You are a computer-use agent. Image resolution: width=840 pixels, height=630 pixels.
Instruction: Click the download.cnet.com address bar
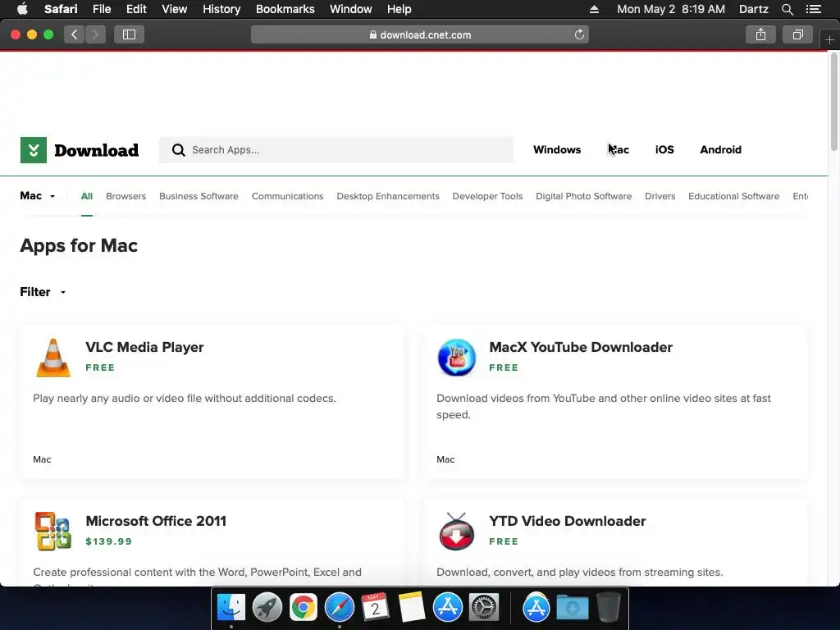(x=419, y=34)
